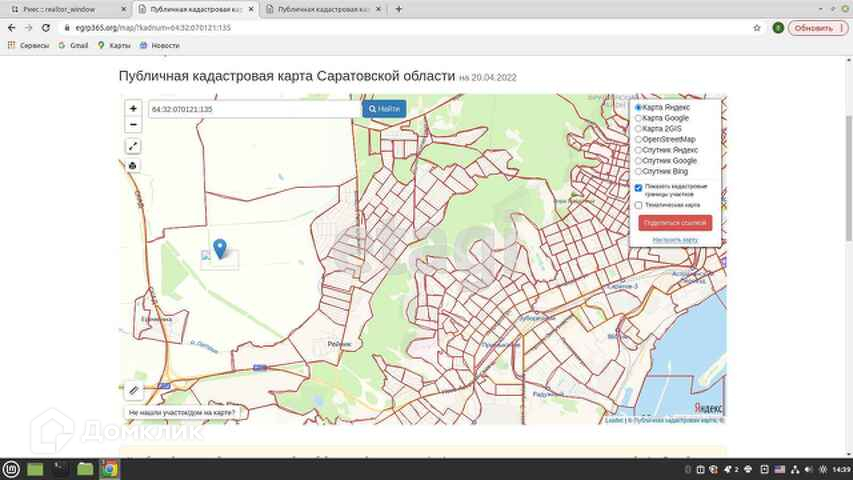The width and height of the screenshot is (853, 480).
Task: Open the ruler measurement tool
Action: click(134, 390)
